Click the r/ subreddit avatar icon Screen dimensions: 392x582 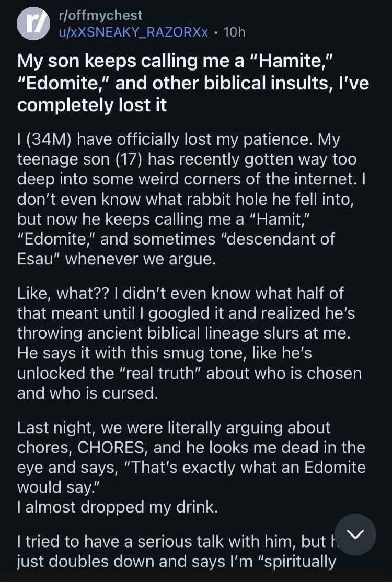[x=31, y=26]
